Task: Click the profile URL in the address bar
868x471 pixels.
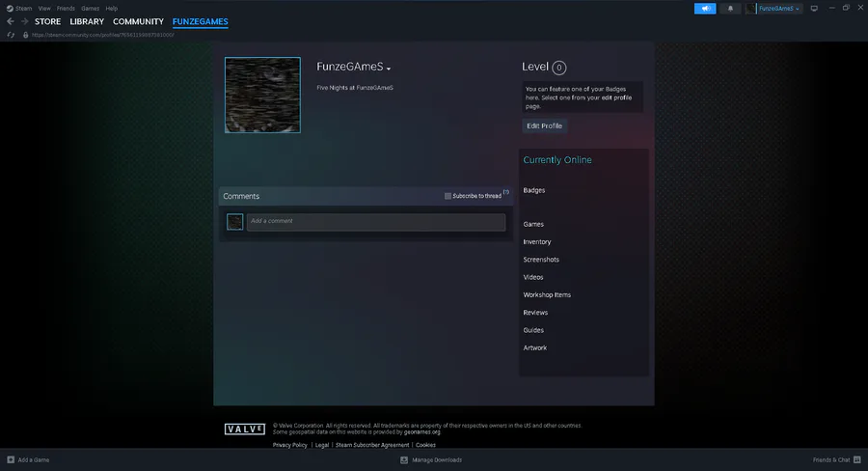Action: (103, 35)
